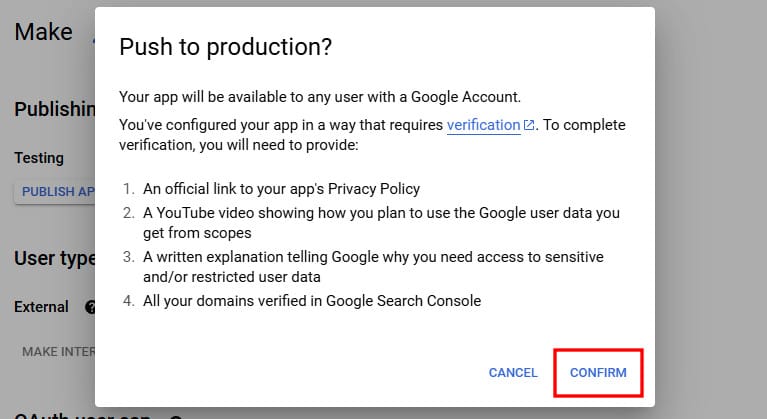Click the external-link icon beside verification
The image size is (767, 419).
pyautogui.click(x=529, y=126)
